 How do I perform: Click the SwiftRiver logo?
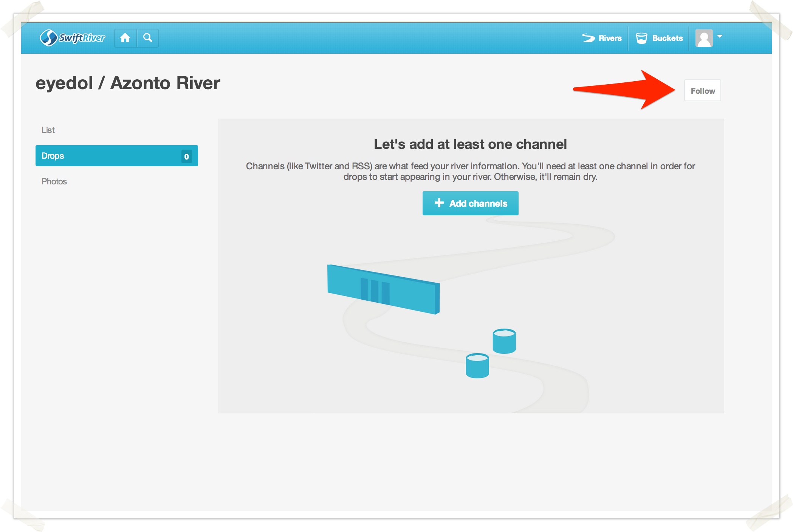tap(73, 38)
